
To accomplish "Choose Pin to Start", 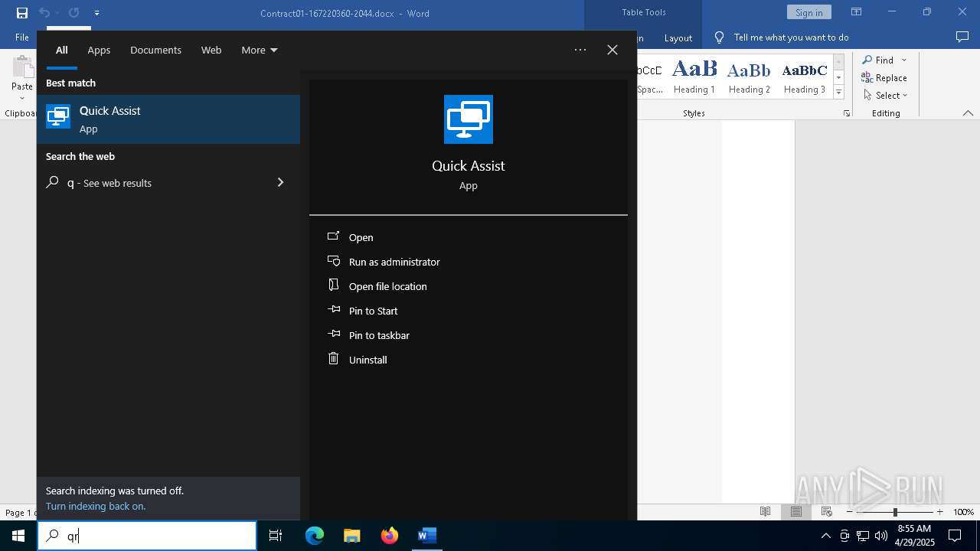I will (373, 311).
